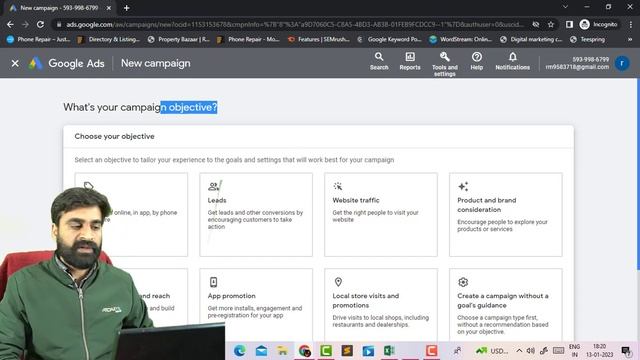Pick Local store visits and promotions
Viewport: 640px width, 360px height.
tap(381, 305)
